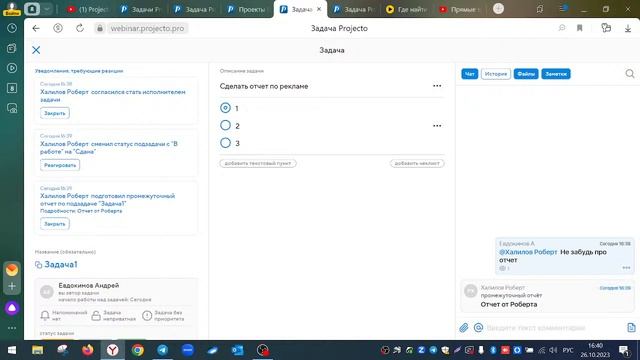Click Закрыть under the промежуточный отчет notification
The image size is (640, 360).
pos(55,224)
